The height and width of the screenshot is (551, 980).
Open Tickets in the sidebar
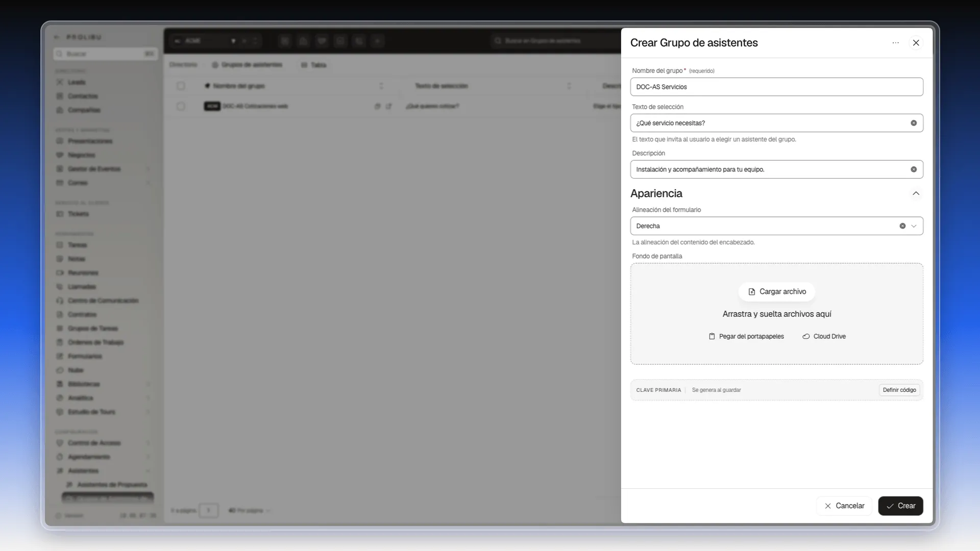pyautogui.click(x=78, y=214)
